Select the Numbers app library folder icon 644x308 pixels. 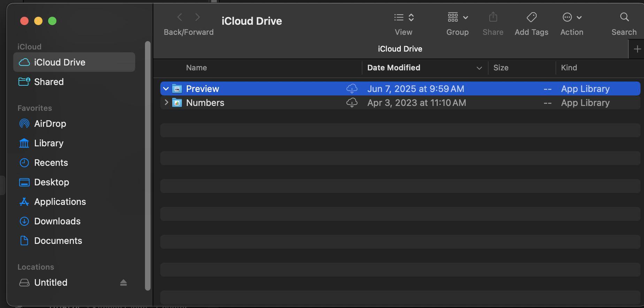(177, 103)
